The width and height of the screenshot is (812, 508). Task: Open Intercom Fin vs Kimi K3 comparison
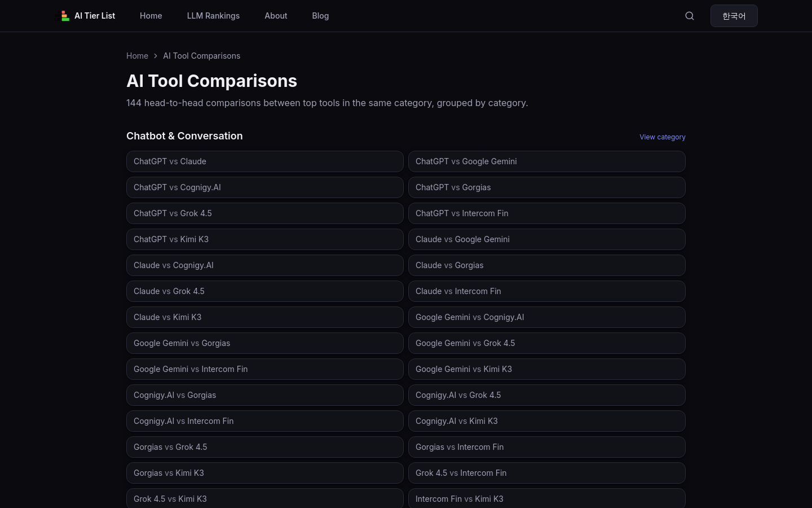tap(547, 498)
